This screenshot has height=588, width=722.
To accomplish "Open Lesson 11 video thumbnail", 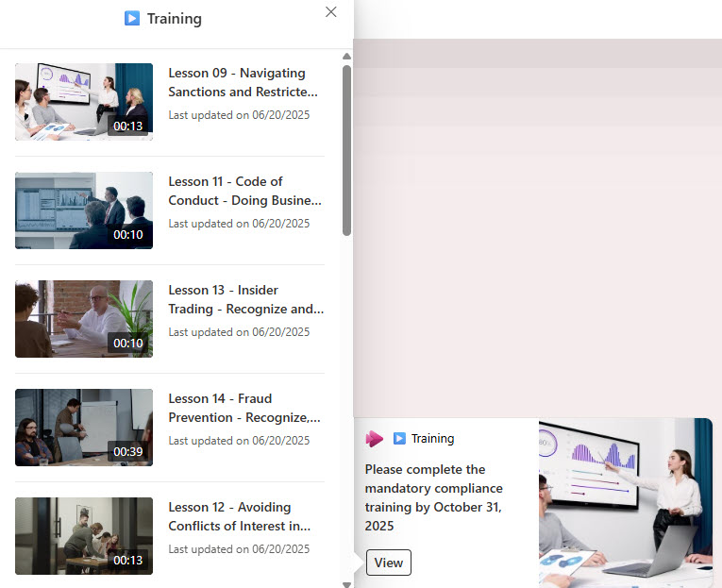I will (84, 210).
